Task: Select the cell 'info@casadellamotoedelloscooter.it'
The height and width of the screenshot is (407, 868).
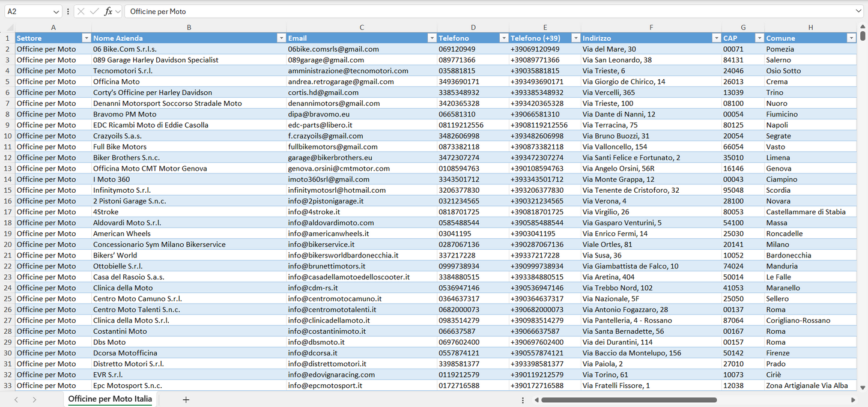Action: 362,277
